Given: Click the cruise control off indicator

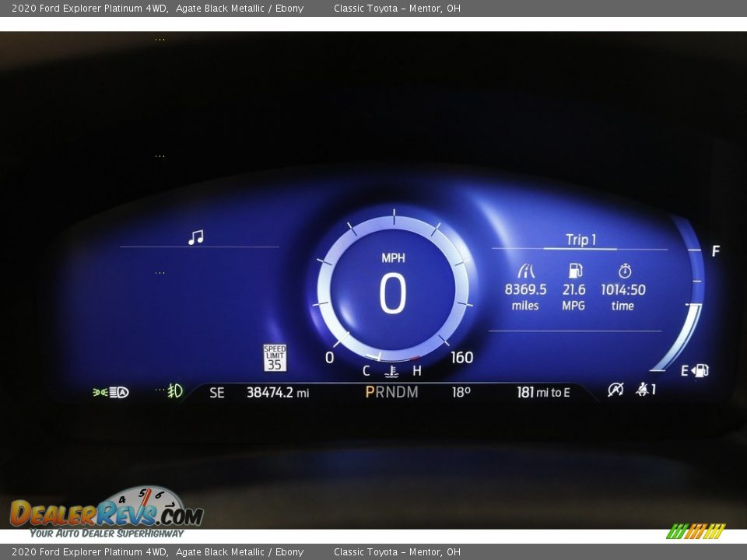Looking at the screenshot, I should tap(615, 390).
